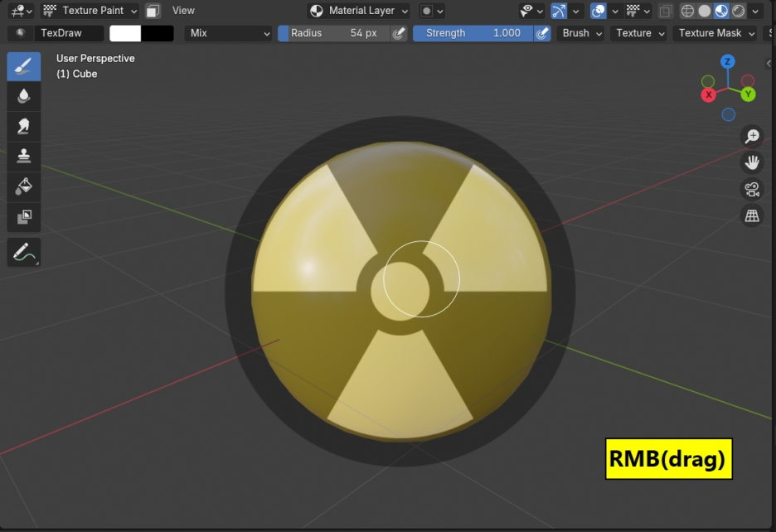Click the zoom viewport magnifier gizmo
The width and height of the screenshot is (776, 532).
click(752, 136)
